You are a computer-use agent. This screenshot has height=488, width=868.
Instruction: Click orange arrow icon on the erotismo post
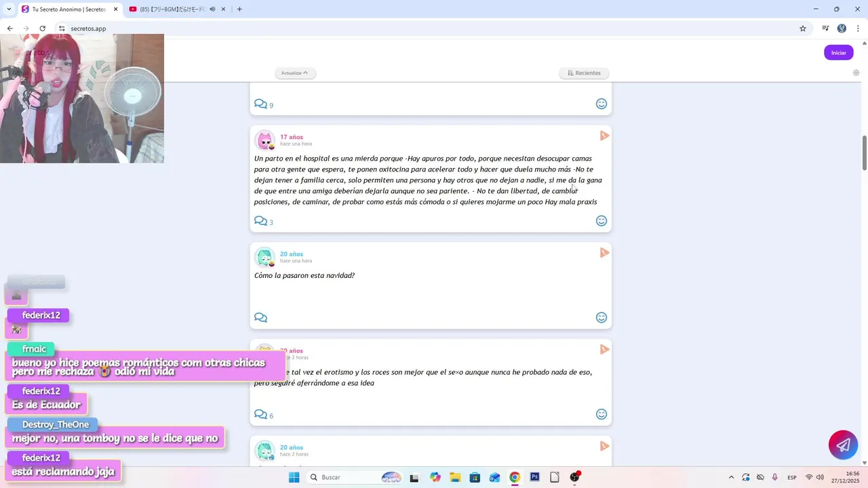[x=604, y=350]
